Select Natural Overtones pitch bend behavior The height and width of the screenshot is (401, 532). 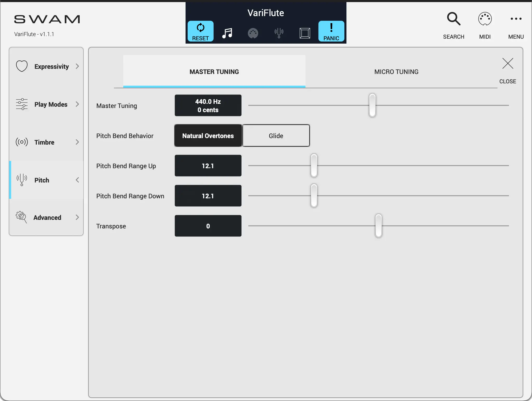click(208, 136)
